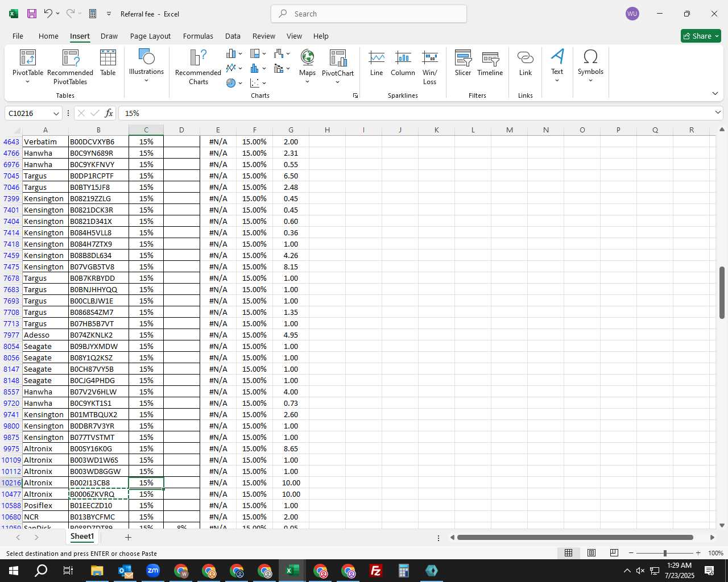Insert a Table

pyautogui.click(x=108, y=63)
